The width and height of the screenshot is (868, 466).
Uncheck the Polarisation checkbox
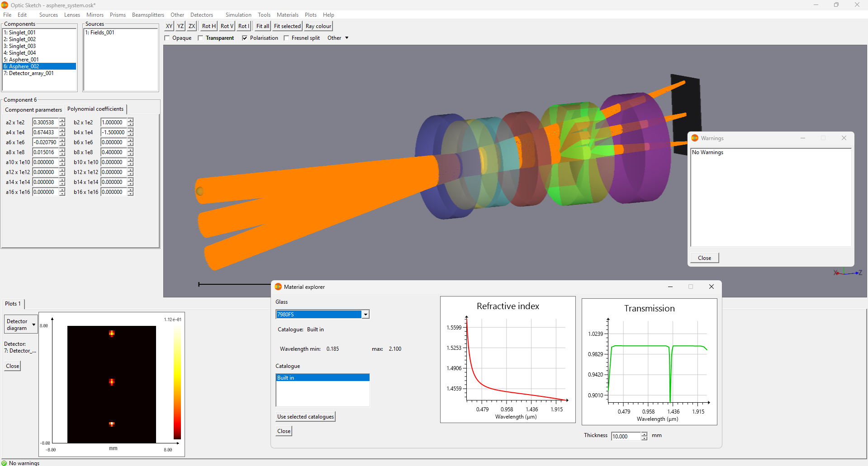tap(245, 38)
